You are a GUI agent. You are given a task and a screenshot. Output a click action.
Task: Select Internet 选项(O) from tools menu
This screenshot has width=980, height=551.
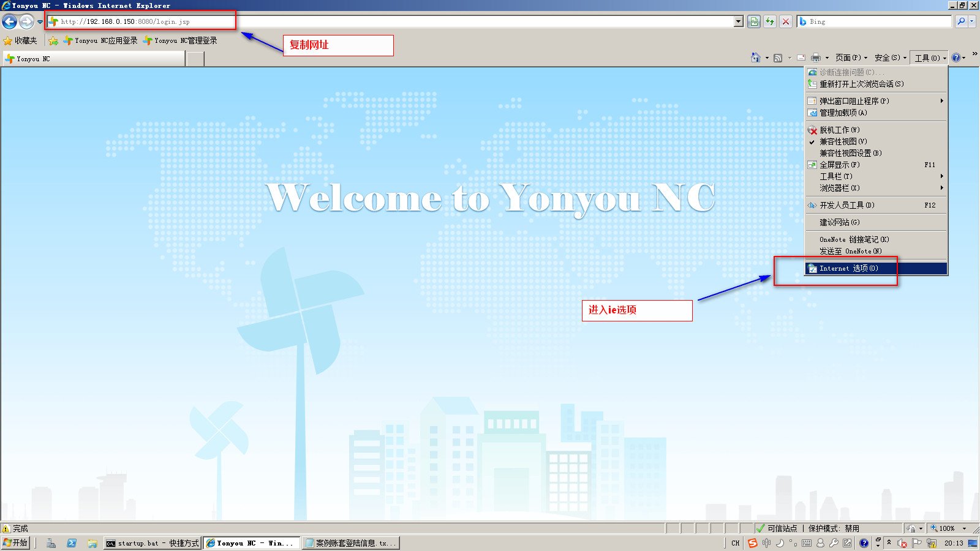[848, 268]
